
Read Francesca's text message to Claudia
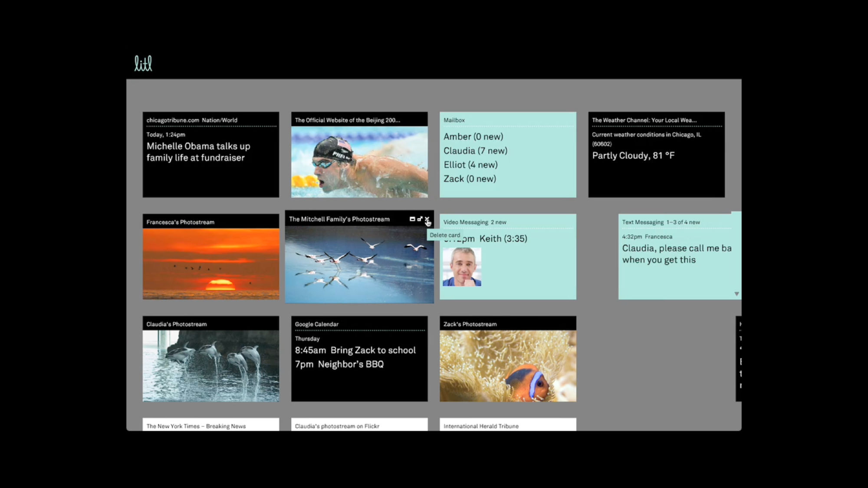pos(676,254)
